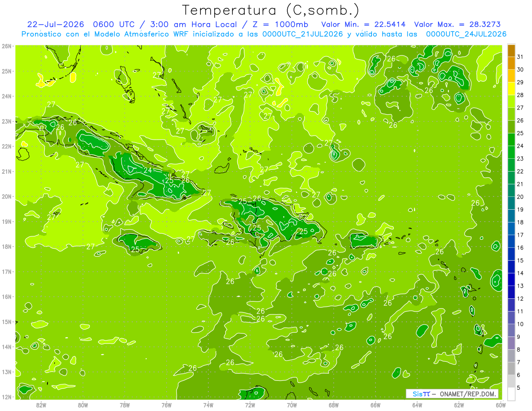Click the '72W' longitude label
Image resolution: width=532 pixels, height=411 pixels.
tap(250, 405)
